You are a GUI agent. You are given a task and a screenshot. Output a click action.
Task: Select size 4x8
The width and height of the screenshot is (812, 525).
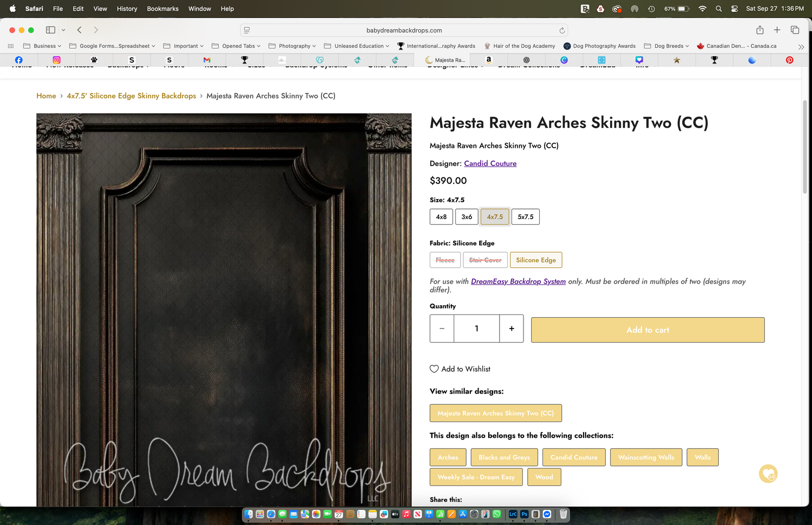tap(441, 216)
